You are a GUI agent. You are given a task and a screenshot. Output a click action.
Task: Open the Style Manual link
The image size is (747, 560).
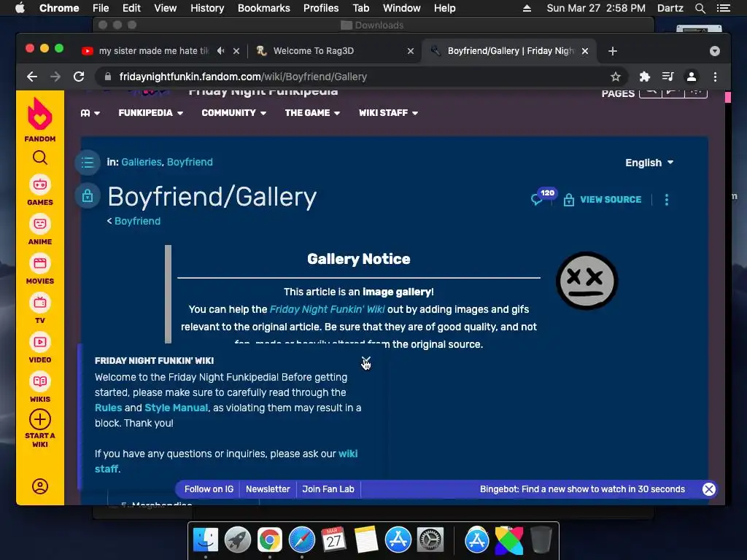(177, 408)
